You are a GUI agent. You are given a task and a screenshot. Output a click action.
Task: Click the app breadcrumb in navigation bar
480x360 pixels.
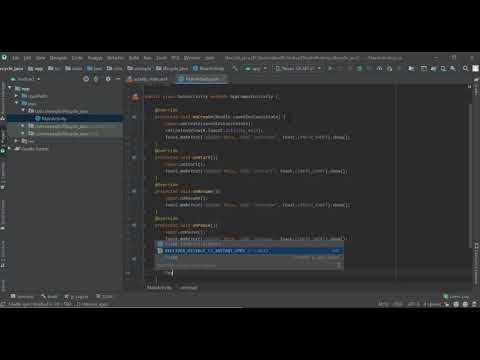[36, 68]
